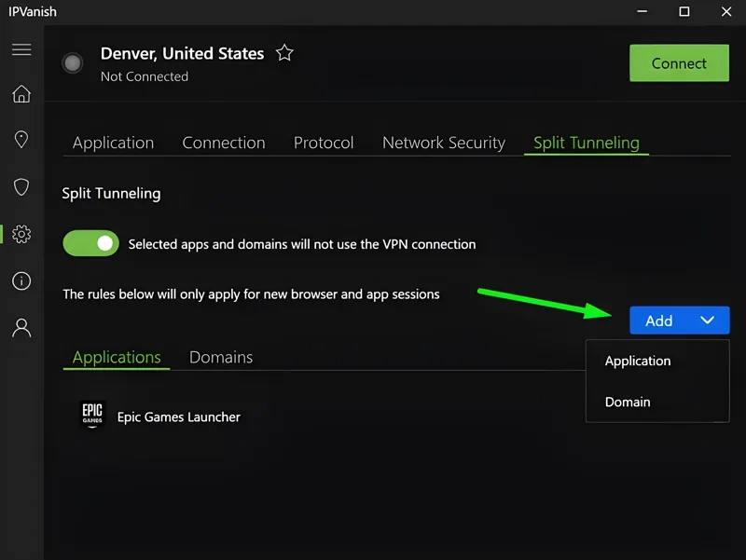This screenshot has height=560, width=746.
Task: Switch to the Connection tab
Action: click(x=224, y=143)
